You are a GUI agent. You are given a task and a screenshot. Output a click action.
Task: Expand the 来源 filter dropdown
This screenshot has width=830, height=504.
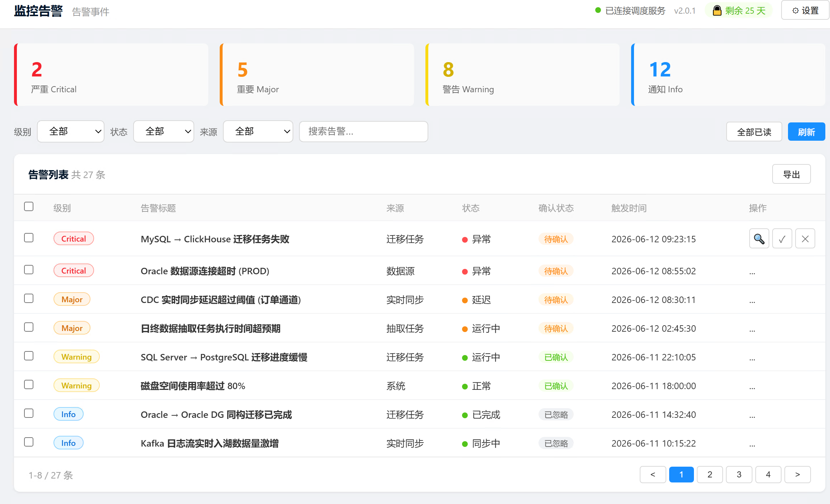pyautogui.click(x=258, y=131)
